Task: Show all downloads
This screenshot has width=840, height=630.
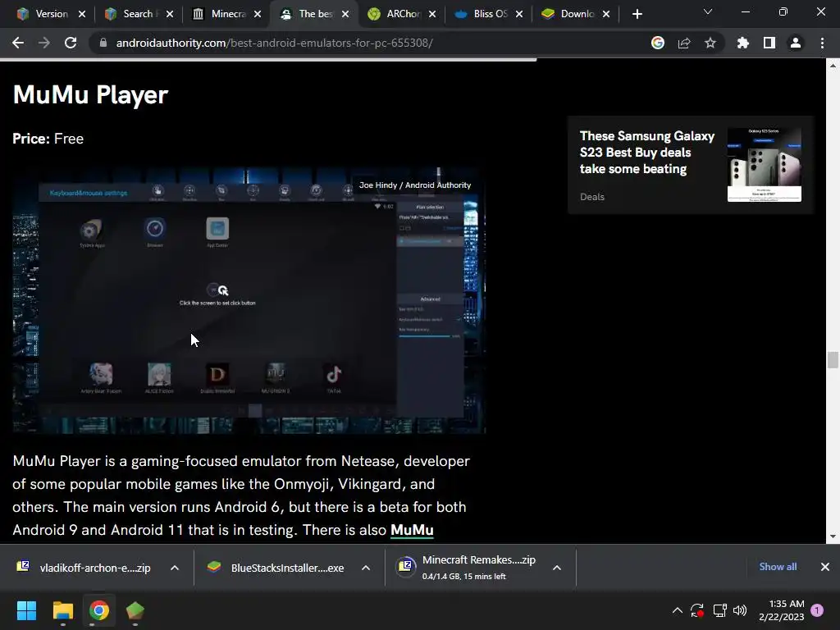Action: (778, 566)
